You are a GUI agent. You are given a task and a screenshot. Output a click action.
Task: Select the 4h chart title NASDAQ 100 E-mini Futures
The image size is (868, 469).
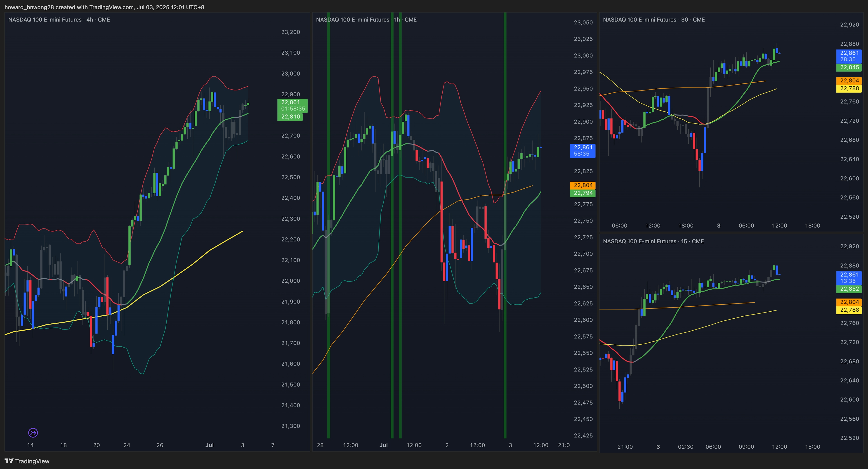coord(59,19)
